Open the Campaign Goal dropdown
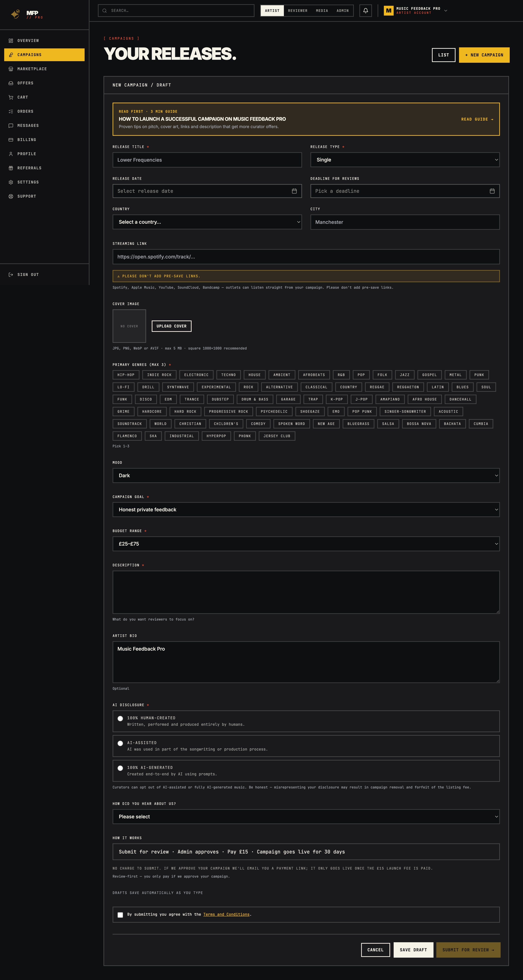Viewport: 523px width, 980px height. click(x=306, y=510)
